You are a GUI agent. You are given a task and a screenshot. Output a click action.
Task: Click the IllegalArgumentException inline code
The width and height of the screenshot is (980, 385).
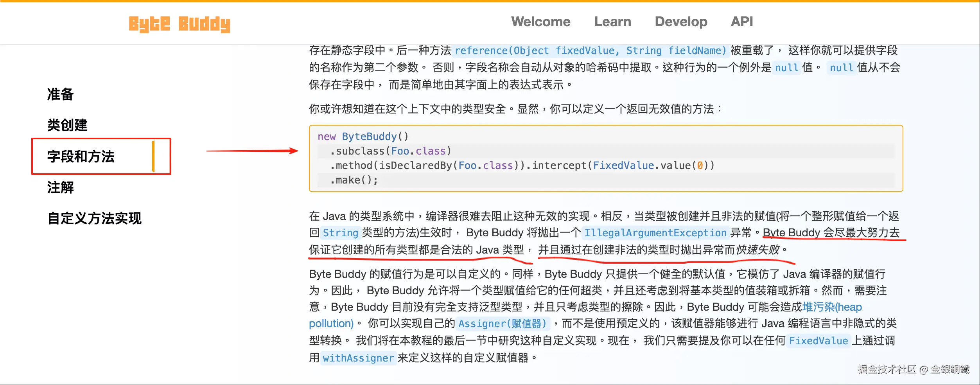coord(655,233)
